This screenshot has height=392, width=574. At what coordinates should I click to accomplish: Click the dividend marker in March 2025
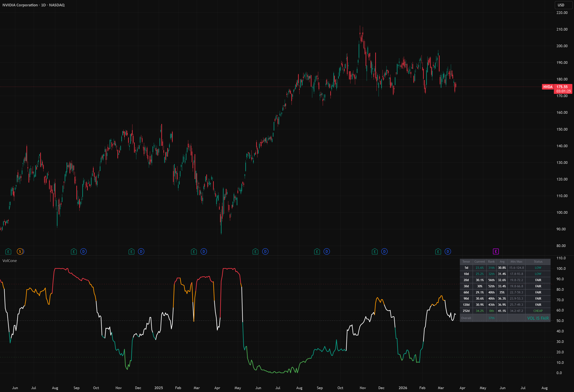click(204, 252)
